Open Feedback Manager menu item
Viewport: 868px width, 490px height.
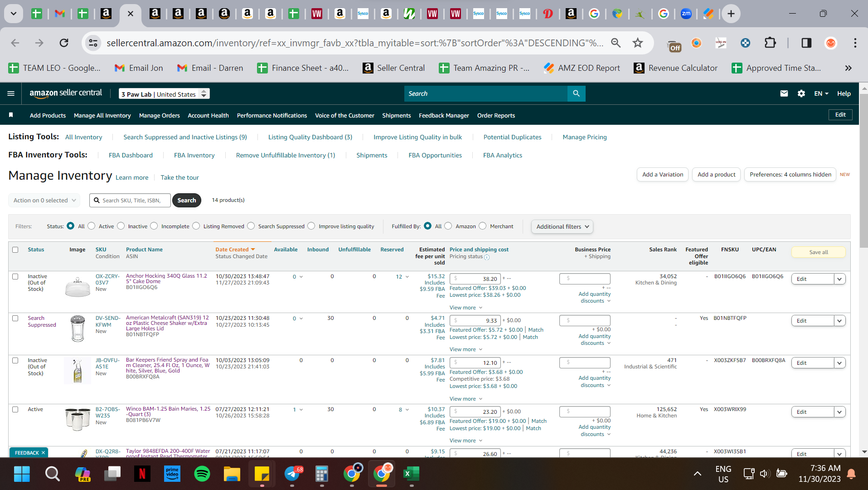pyautogui.click(x=444, y=115)
